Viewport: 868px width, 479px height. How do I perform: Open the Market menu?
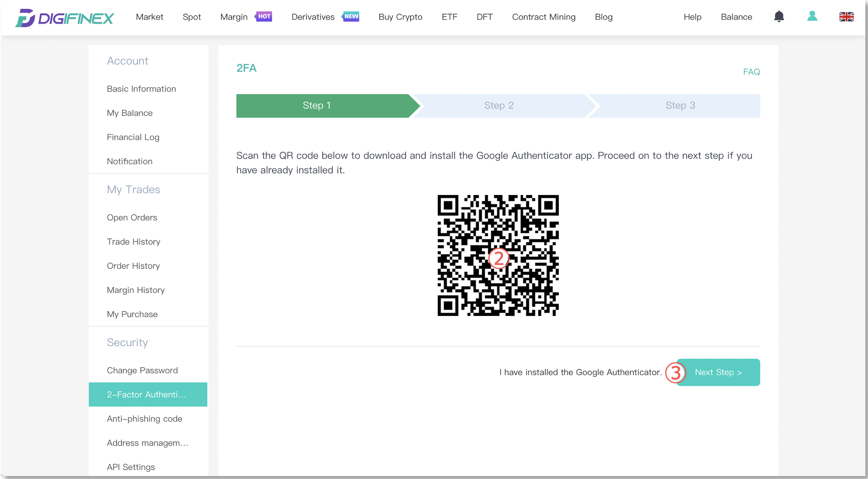[x=149, y=17]
